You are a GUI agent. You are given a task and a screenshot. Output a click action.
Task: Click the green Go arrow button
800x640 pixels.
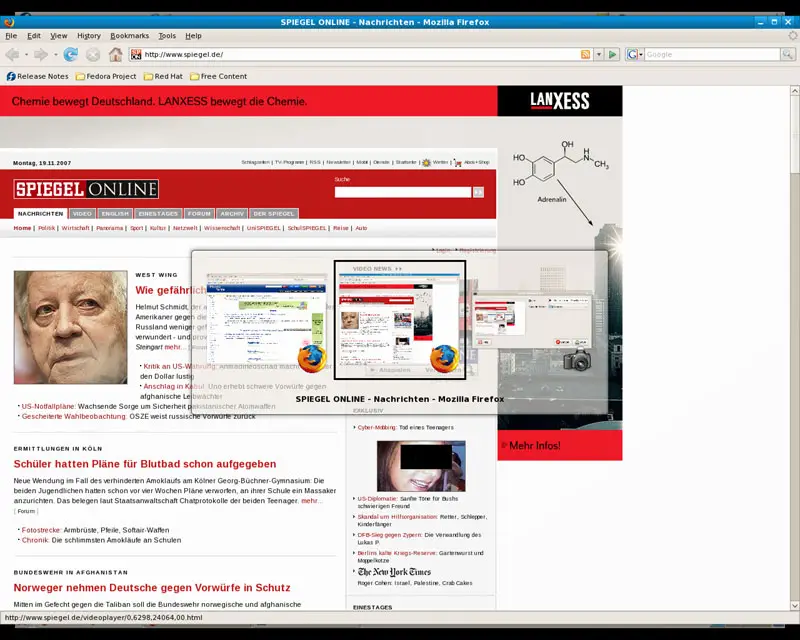[x=613, y=54]
